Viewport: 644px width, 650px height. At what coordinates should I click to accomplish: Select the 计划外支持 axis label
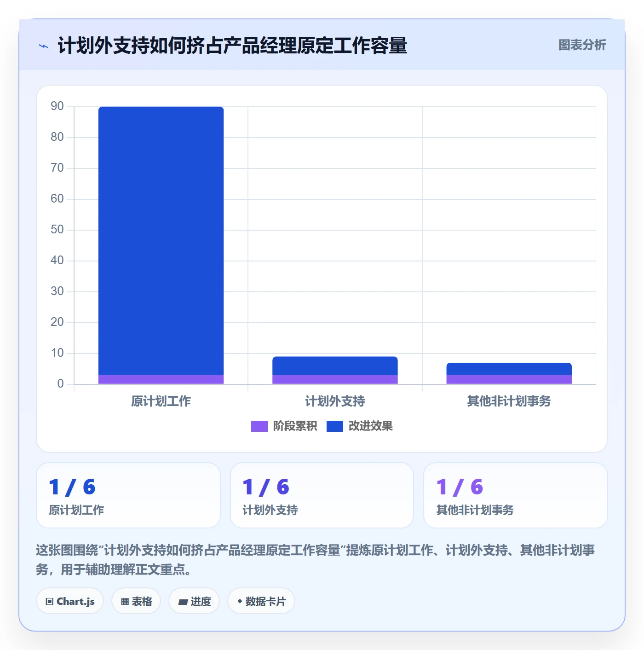click(x=335, y=401)
